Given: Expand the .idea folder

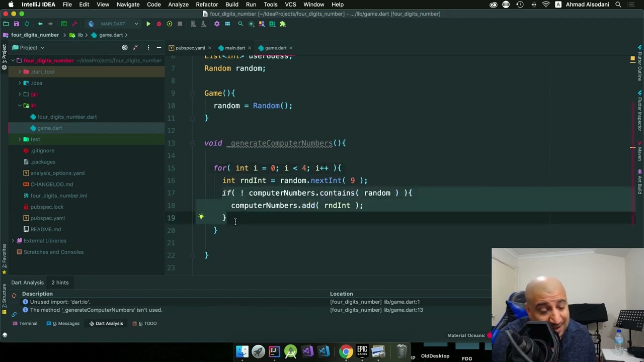Looking at the screenshot, I should 20,83.
